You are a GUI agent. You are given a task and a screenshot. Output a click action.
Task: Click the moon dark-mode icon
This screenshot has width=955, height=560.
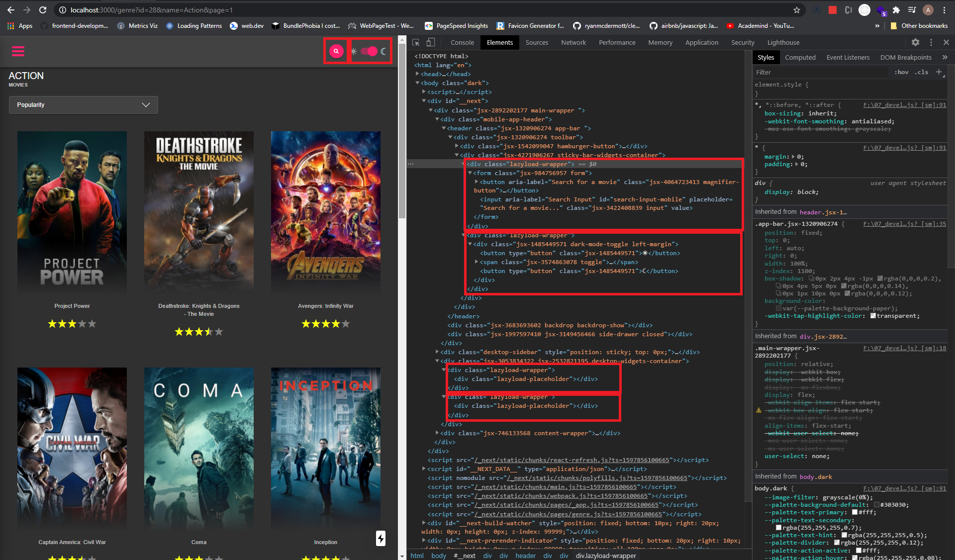click(383, 51)
